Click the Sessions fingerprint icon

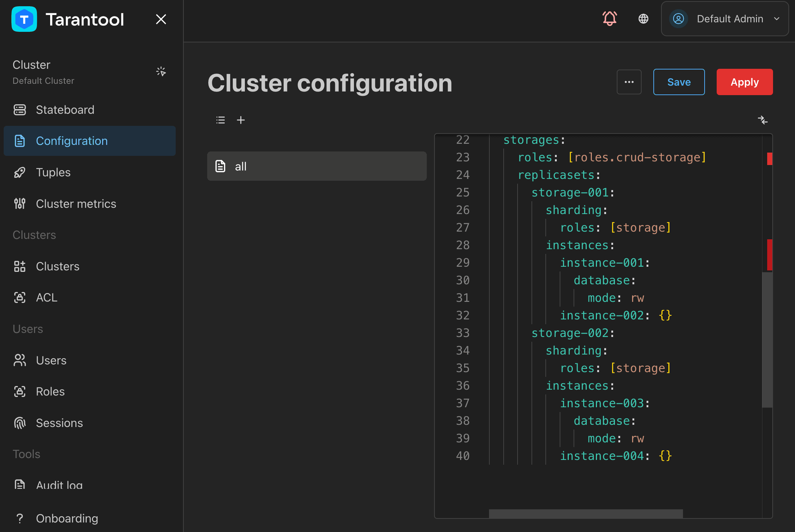pyautogui.click(x=20, y=423)
